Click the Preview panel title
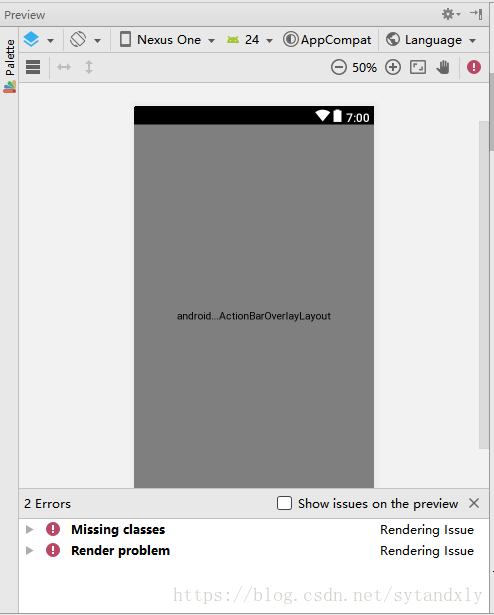This screenshot has height=615, width=494. (x=24, y=15)
